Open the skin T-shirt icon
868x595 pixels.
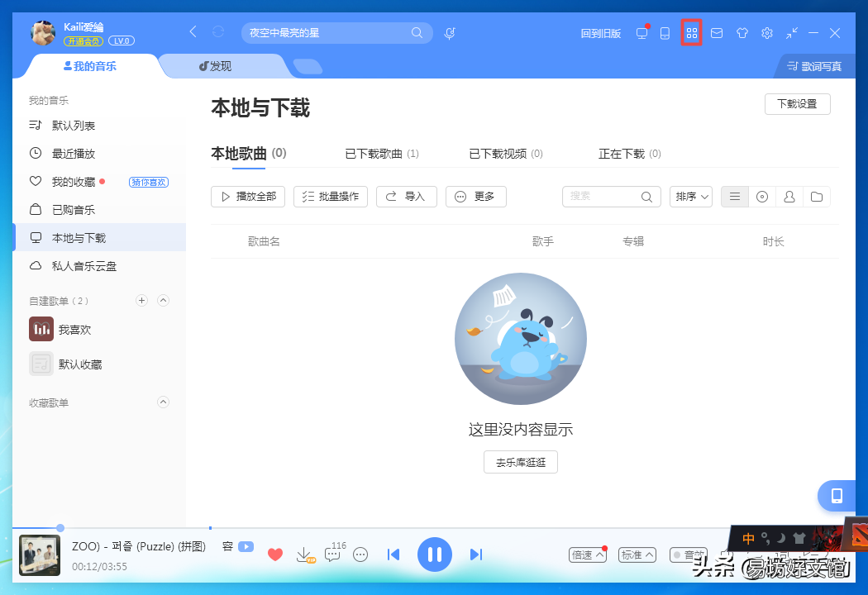pyautogui.click(x=742, y=33)
